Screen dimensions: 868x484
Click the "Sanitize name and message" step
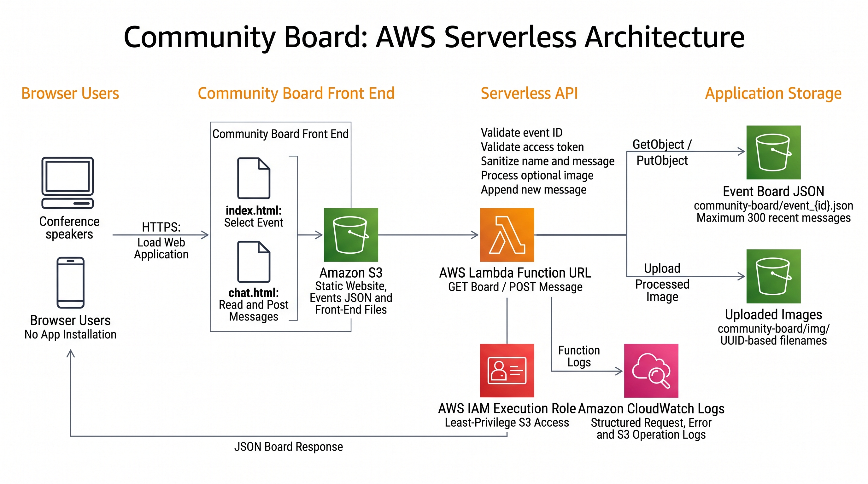[548, 161]
